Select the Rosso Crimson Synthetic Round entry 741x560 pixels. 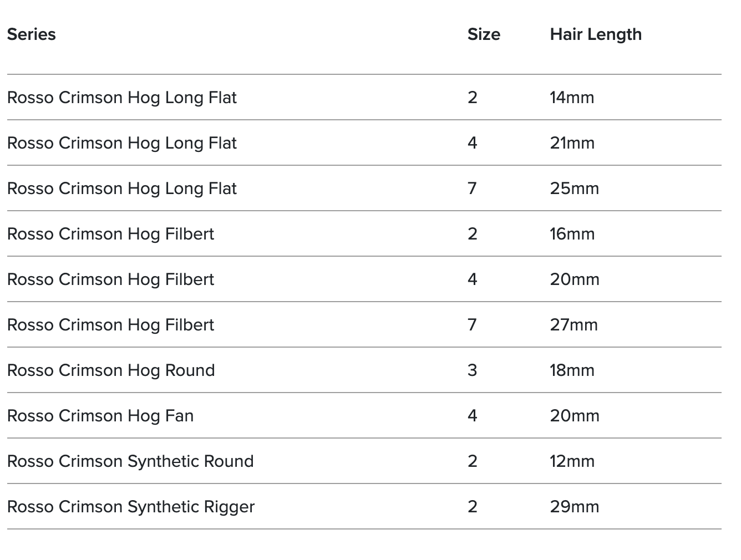point(130,461)
